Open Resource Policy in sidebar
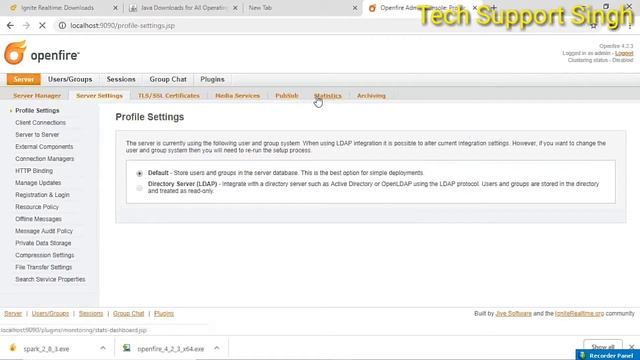 (x=37, y=207)
